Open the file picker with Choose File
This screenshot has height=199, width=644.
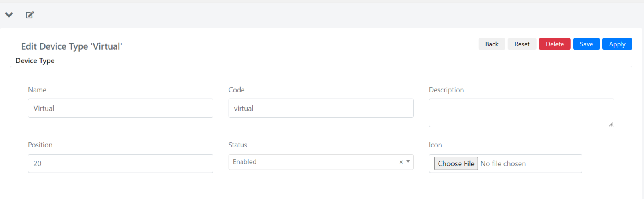(456, 163)
